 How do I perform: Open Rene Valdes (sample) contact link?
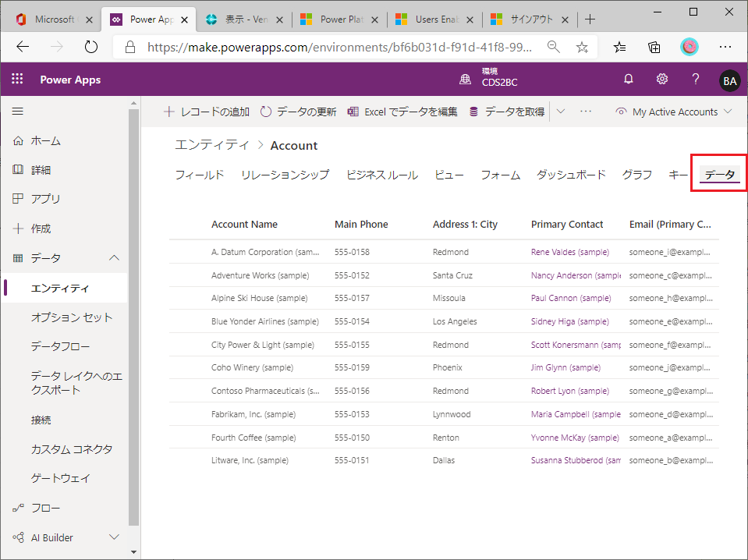[570, 252]
